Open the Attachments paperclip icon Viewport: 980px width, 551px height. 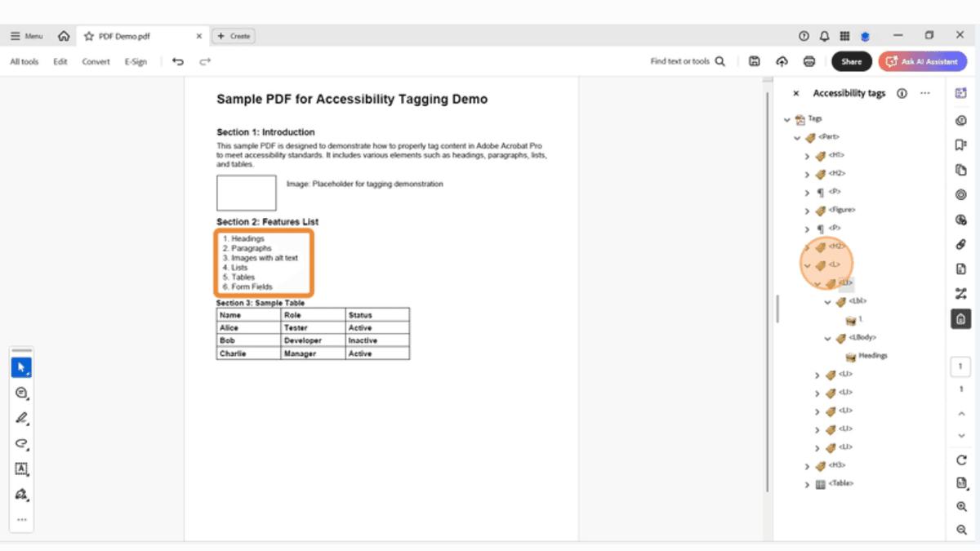[960, 245]
